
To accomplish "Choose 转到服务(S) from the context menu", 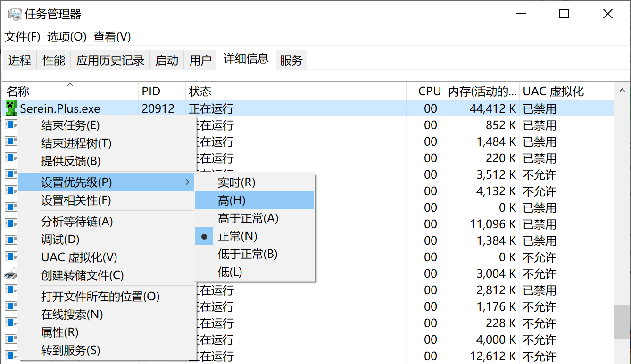I will pyautogui.click(x=107, y=350).
